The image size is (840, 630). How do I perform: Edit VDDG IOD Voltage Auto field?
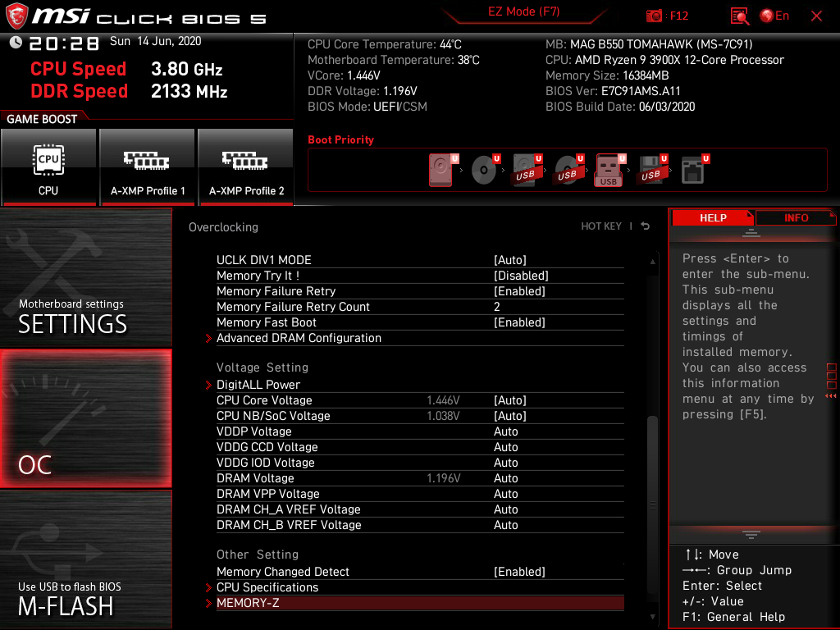coord(505,463)
